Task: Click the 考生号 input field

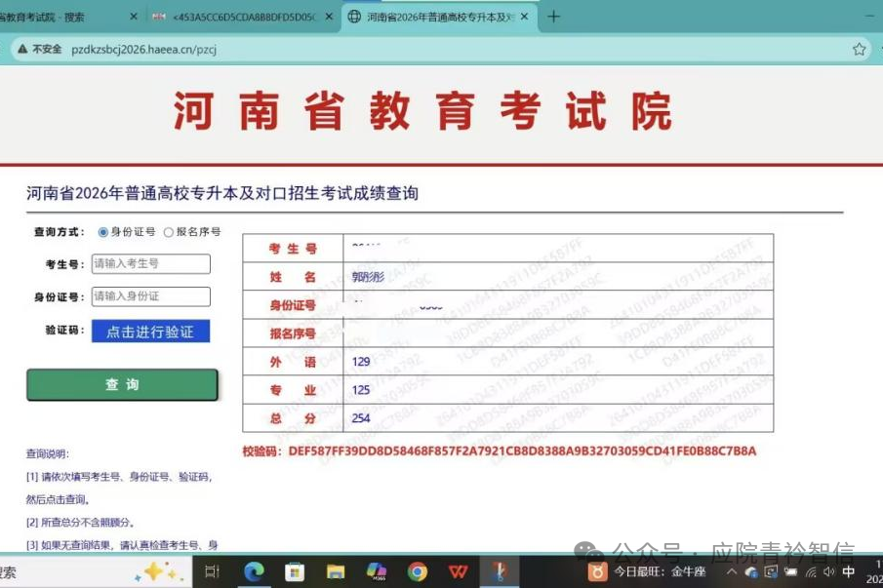Action: [x=150, y=264]
